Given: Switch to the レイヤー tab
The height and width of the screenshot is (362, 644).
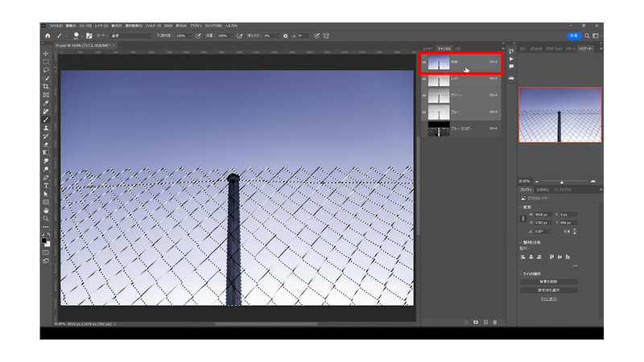Looking at the screenshot, I should pyautogui.click(x=428, y=48).
